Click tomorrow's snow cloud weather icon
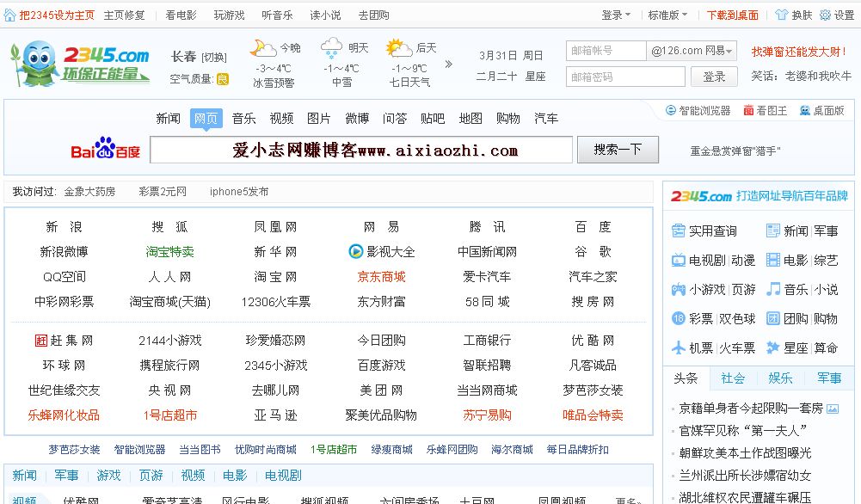861x504 pixels. pyautogui.click(x=331, y=48)
